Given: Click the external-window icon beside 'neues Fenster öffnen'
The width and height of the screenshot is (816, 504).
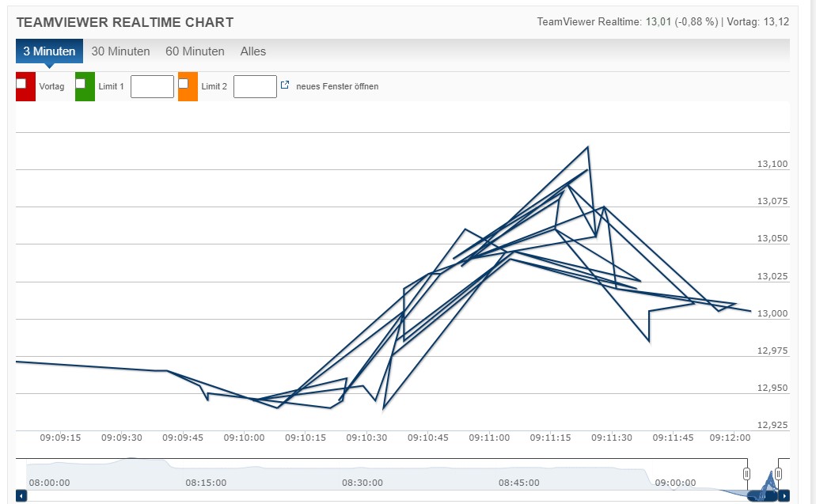Looking at the screenshot, I should point(285,85).
